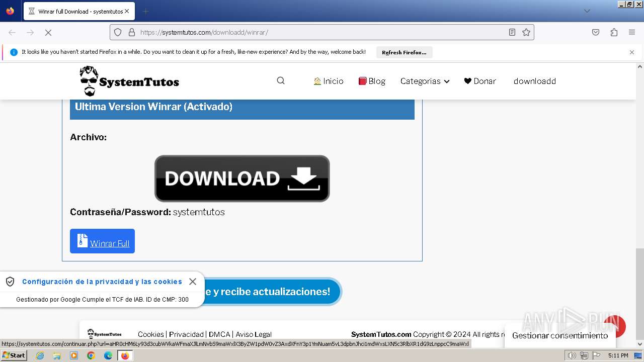This screenshot has width=644, height=362.
Task: Open the Donar page
Action: click(x=480, y=81)
